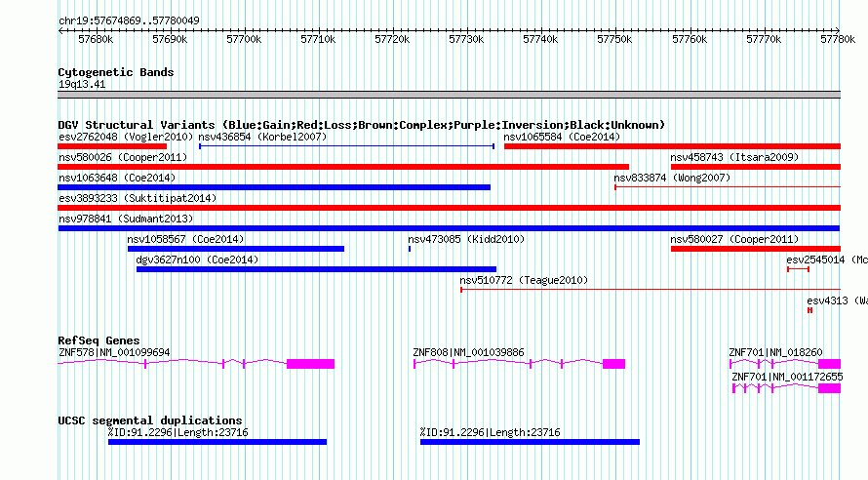Select the nsv833874 (Wong2007) thin red line
The width and height of the screenshot is (868, 480).
click(728, 187)
